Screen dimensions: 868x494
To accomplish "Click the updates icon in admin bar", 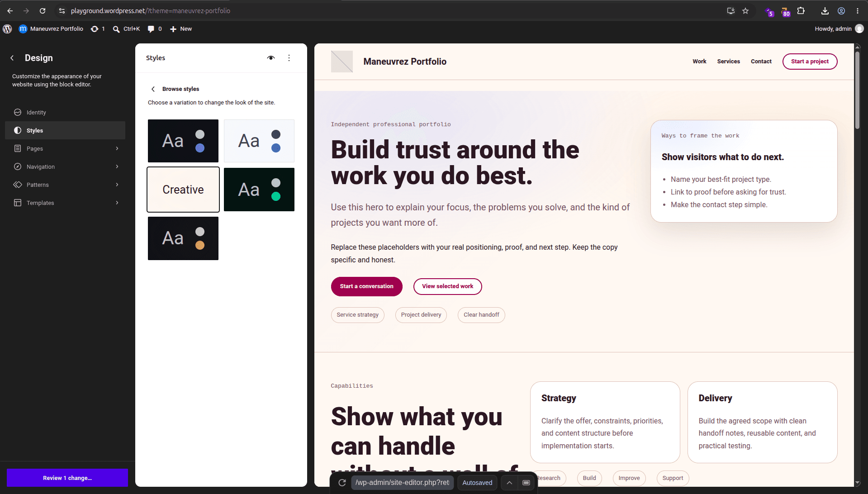I will pyautogui.click(x=98, y=29).
